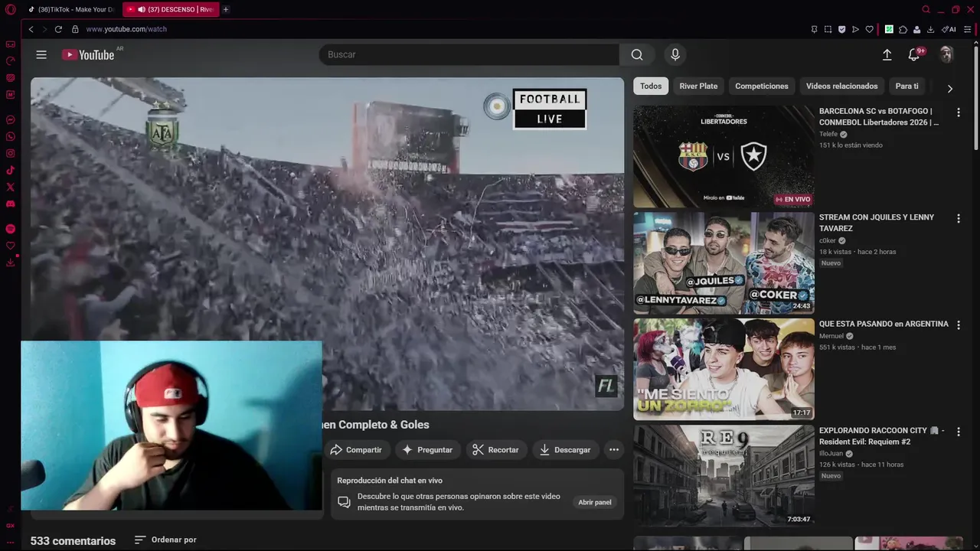Click Abrir panel for chat replay

coord(595,502)
